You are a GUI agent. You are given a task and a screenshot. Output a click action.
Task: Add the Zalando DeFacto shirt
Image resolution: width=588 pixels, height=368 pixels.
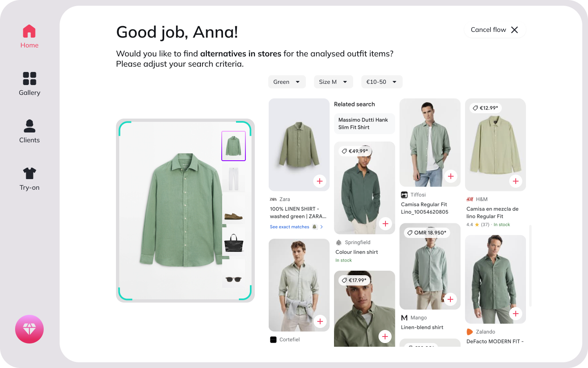tap(516, 314)
